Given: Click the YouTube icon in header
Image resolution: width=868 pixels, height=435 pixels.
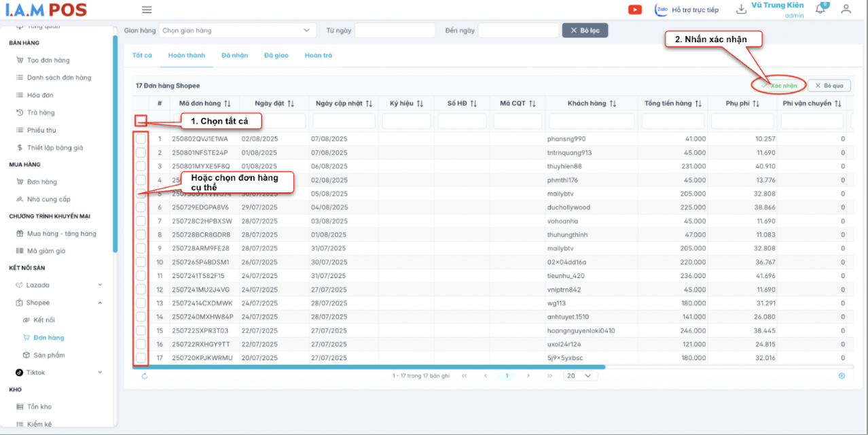Looking at the screenshot, I should point(635,10).
